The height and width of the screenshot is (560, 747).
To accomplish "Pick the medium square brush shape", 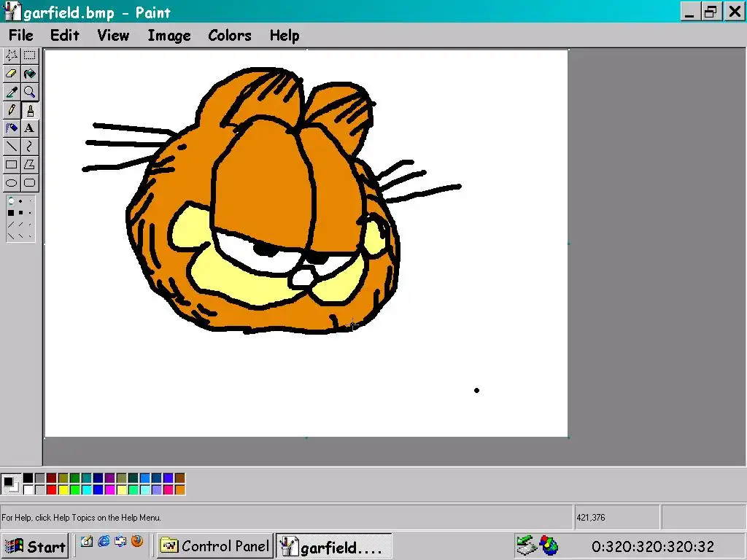I will [x=20, y=213].
